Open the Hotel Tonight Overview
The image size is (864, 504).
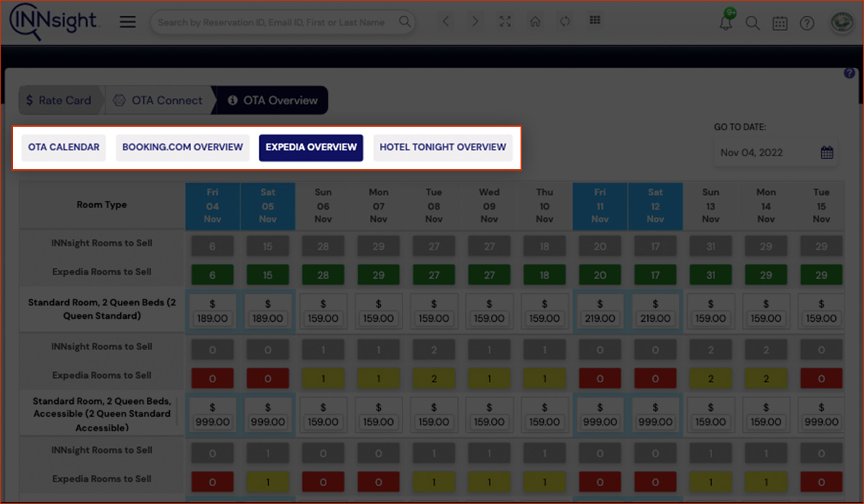pyautogui.click(x=443, y=148)
